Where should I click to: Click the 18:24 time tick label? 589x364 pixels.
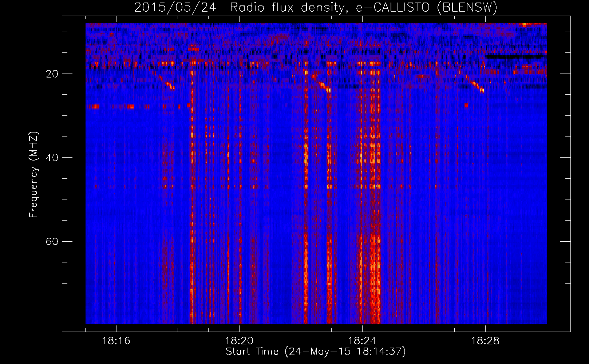tap(362, 341)
